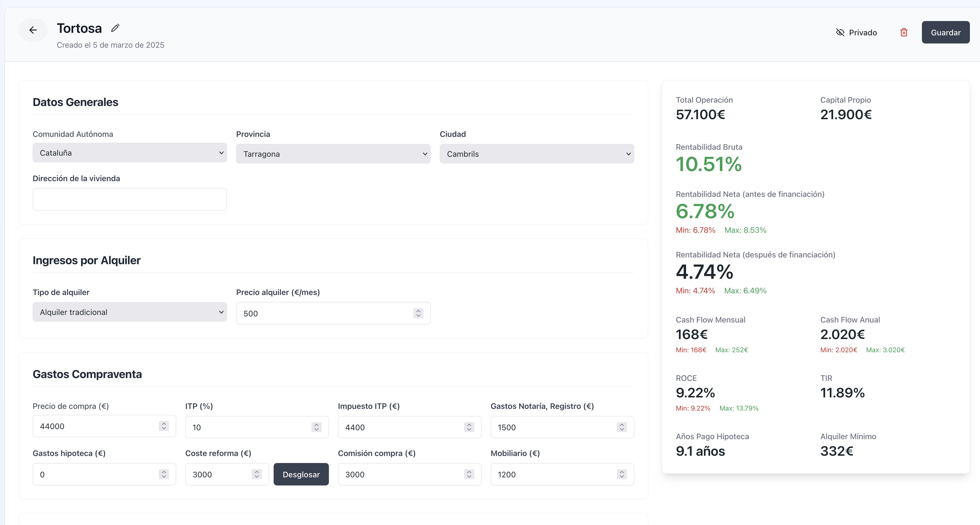Screen dimensions: 980x525
Task: Toggle the Privado visibility setting
Action: tap(856, 32)
